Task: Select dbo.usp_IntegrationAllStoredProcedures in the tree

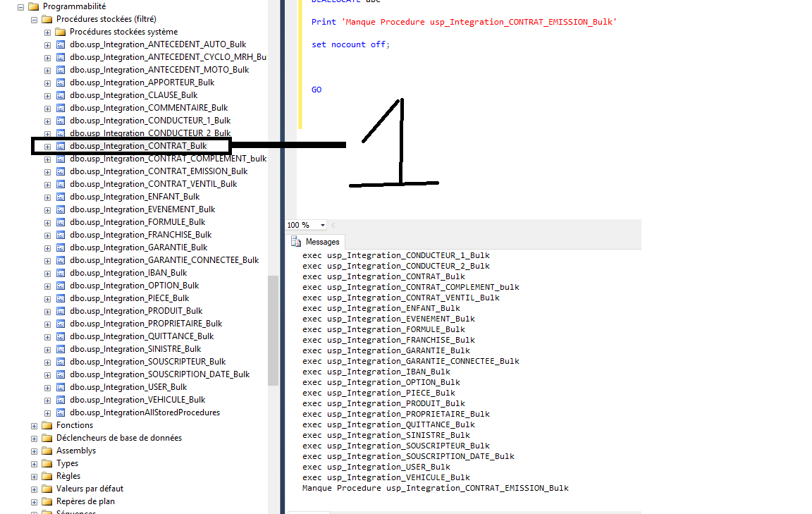Action: click(145, 412)
